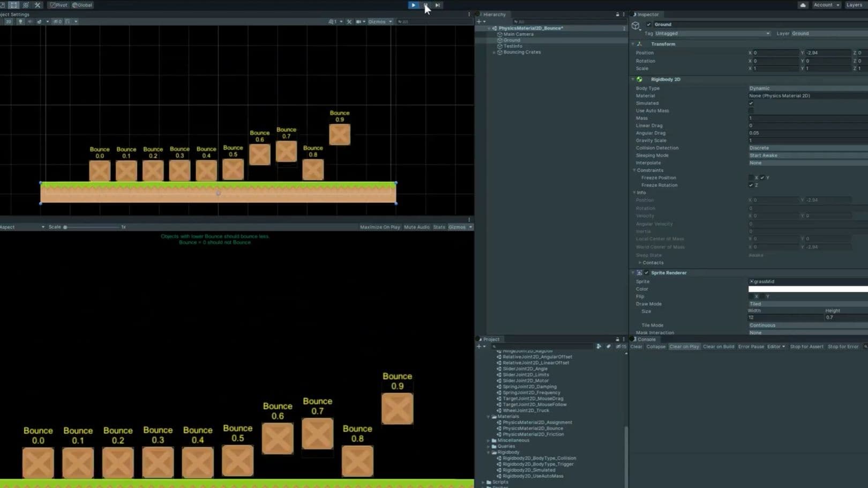Open the Sprite Renderer Color swatch
This screenshot has width=868, height=488.
point(806,289)
